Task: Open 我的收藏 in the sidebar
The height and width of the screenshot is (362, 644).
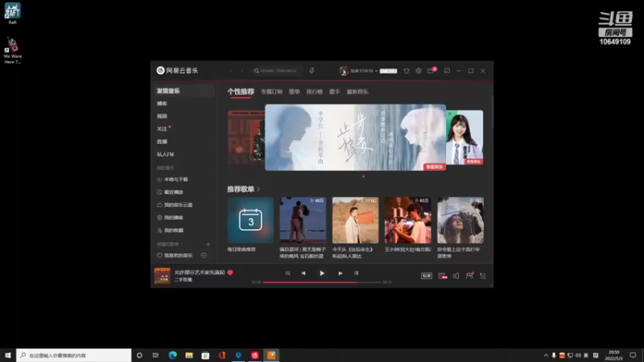Action: (170, 230)
